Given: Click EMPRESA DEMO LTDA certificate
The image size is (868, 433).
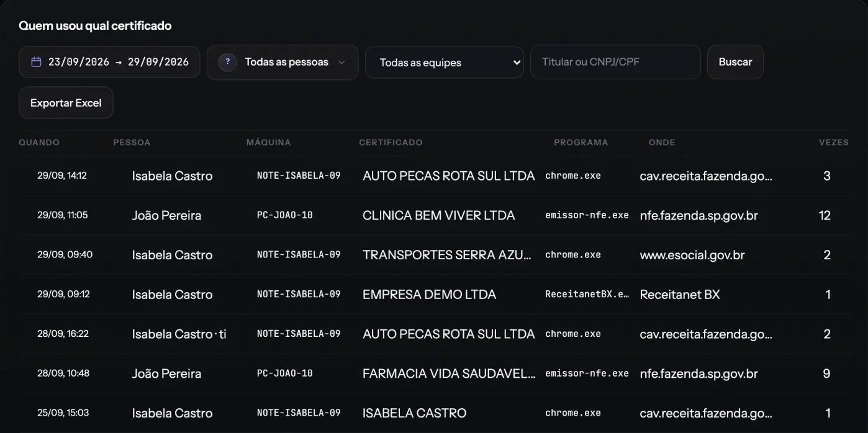Looking at the screenshot, I should tap(429, 295).
